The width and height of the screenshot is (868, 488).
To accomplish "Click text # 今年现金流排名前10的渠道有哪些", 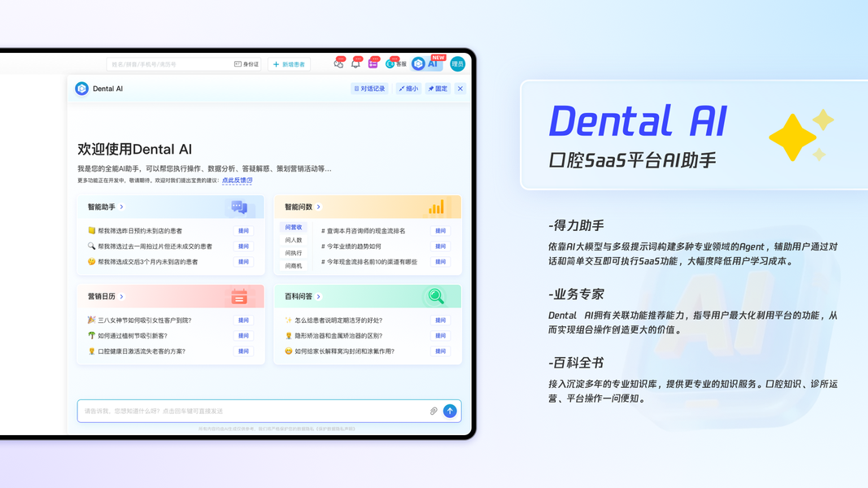I will pos(369,262).
